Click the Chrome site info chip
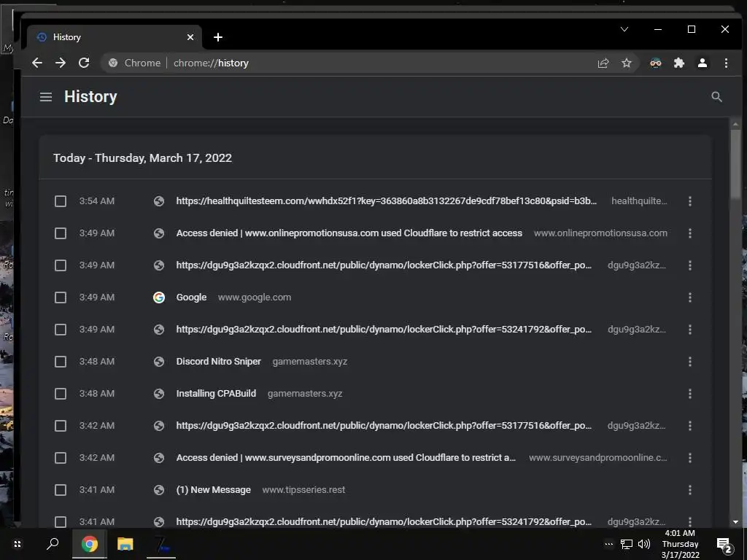Screen dimensions: 747x560 (135, 63)
